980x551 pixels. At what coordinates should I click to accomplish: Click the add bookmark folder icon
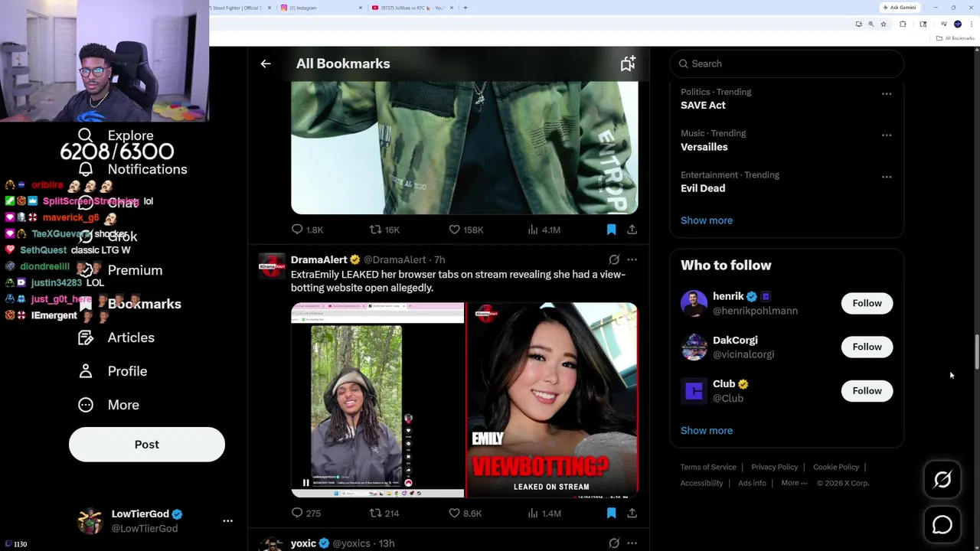point(628,64)
